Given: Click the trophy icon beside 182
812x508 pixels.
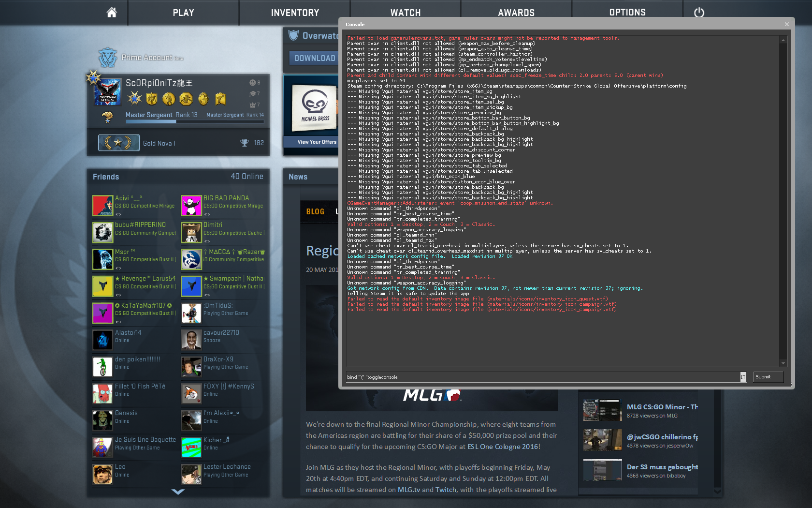Looking at the screenshot, I should coord(245,143).
